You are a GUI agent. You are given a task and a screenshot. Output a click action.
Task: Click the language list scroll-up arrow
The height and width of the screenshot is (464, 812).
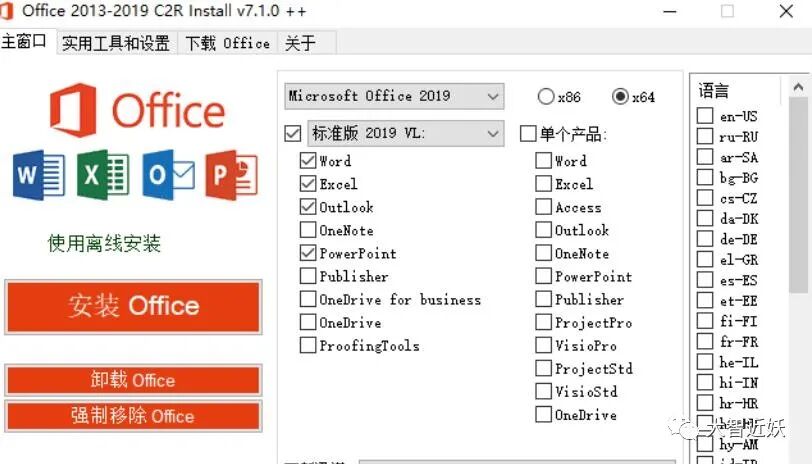pos(799,87)
